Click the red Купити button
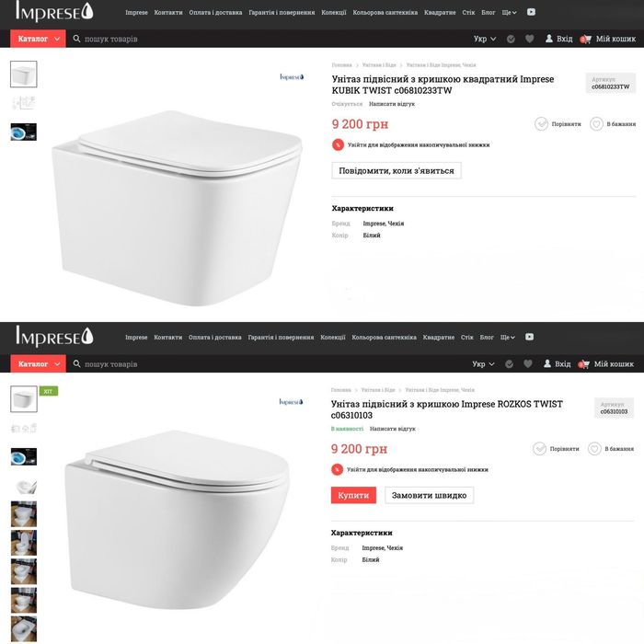Viewport: 644px width, 644px height. pos(353,495)
